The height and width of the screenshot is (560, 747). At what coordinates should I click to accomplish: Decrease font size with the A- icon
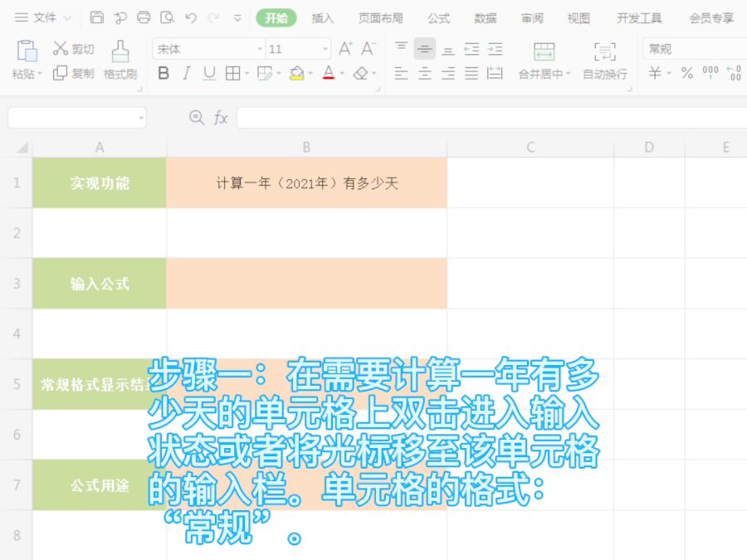pos(369,49)
